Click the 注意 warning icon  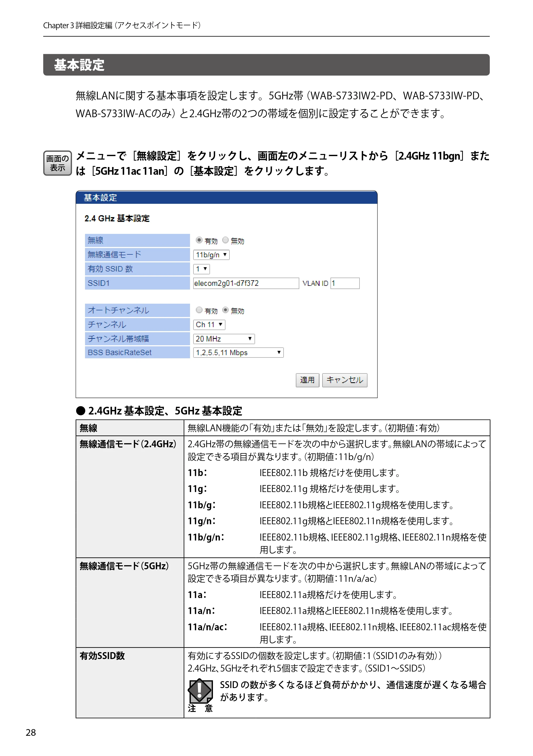click(200, 691)
